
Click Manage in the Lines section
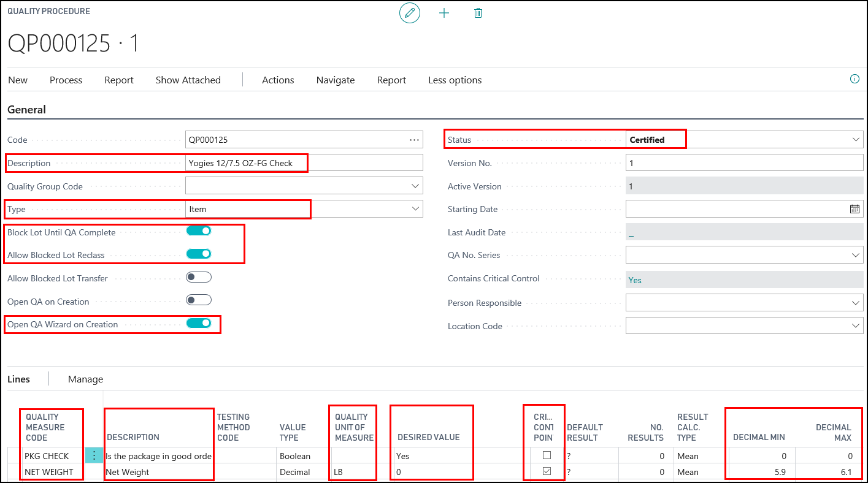tap(85, 379)
